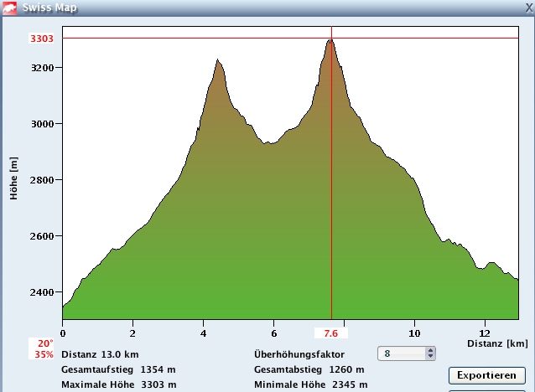Click the first peak in the profile

tap(218, 62)
